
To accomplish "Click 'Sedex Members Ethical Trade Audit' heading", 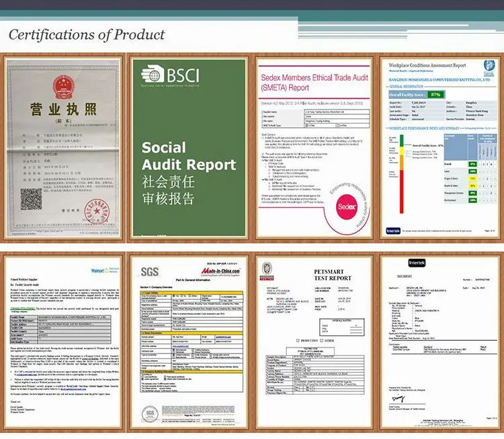I will point(311,78).
